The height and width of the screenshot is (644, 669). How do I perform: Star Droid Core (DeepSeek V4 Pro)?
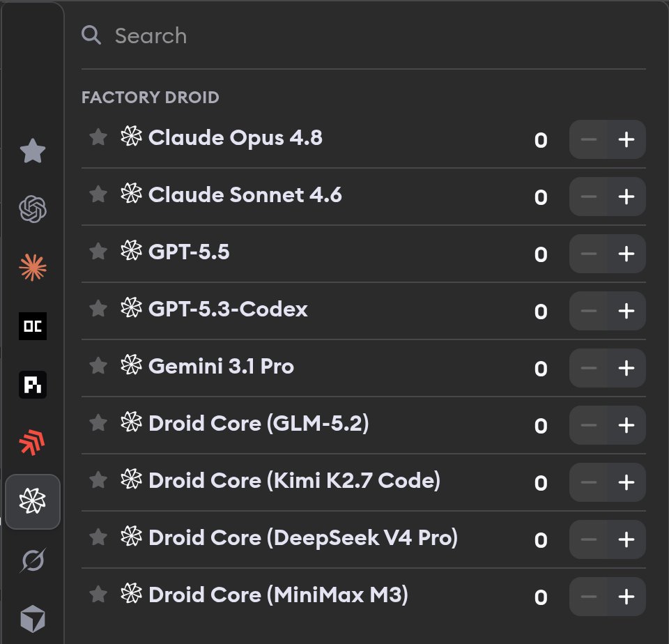coord(98,538)
